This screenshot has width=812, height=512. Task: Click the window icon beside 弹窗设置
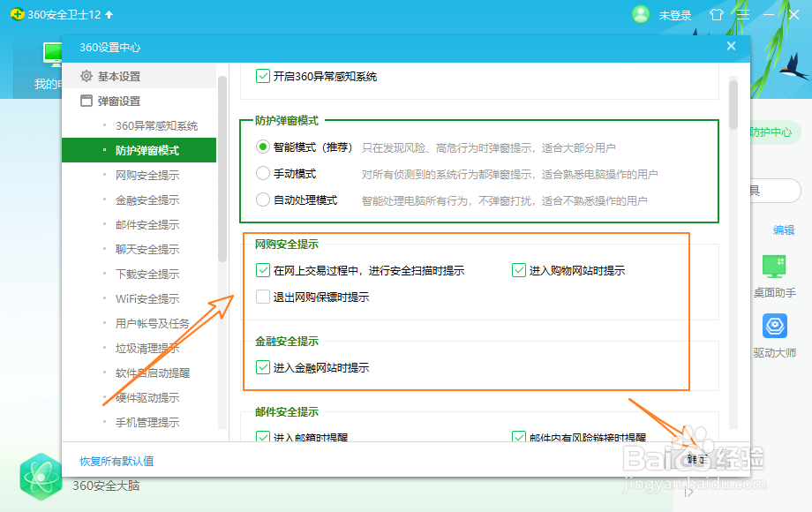[x=86, y=101]
